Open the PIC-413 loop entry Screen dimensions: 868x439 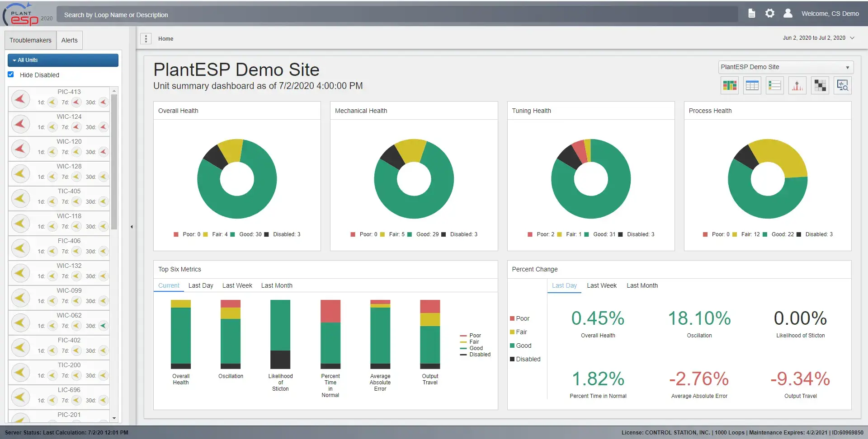point(69,92)
